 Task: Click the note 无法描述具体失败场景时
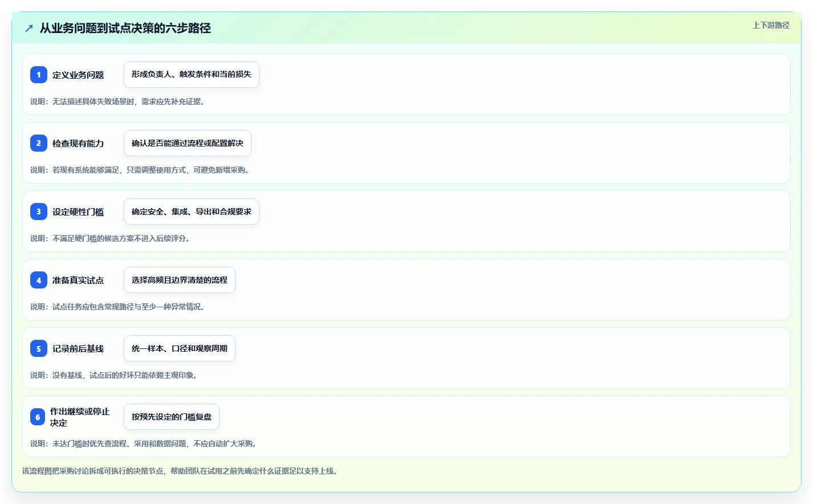click(x=117, y=101)
